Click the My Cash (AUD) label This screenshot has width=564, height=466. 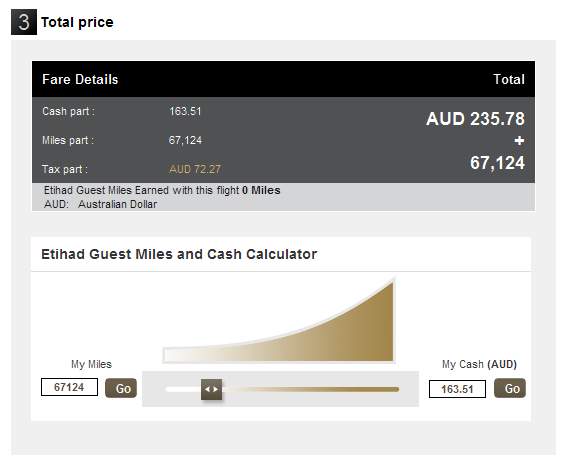[479, 364]
